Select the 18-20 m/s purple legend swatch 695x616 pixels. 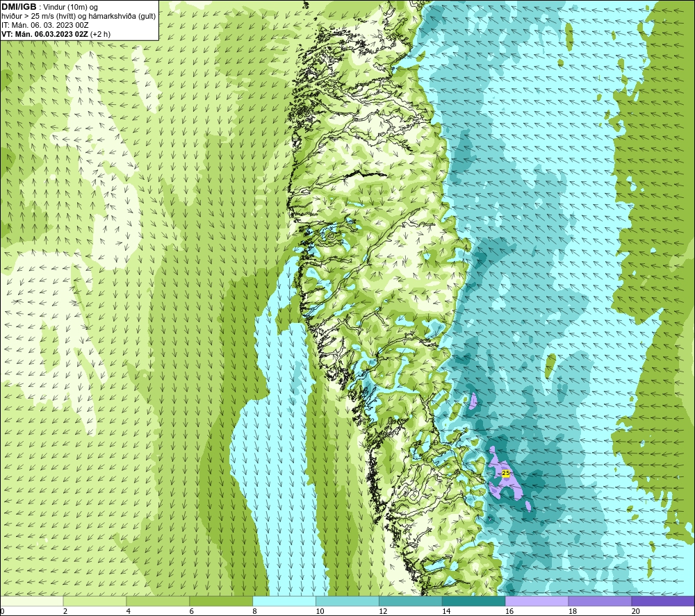tap(600, 601)
